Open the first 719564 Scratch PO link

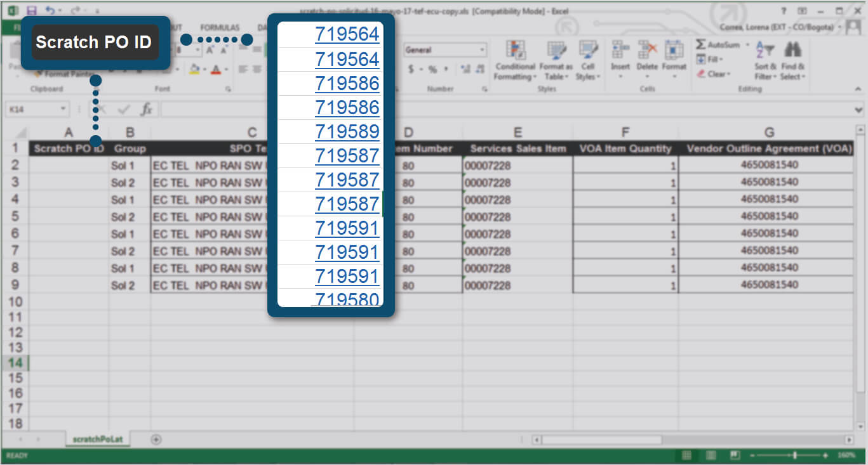347,35
